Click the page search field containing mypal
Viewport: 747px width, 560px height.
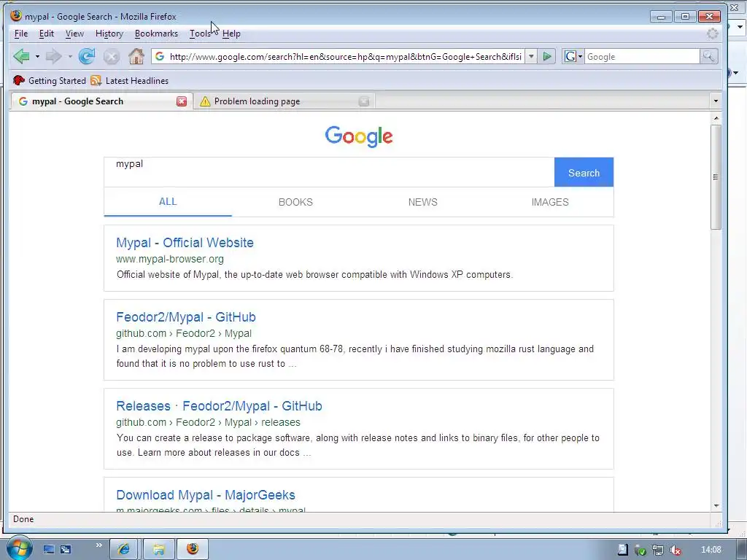(329, 172)
